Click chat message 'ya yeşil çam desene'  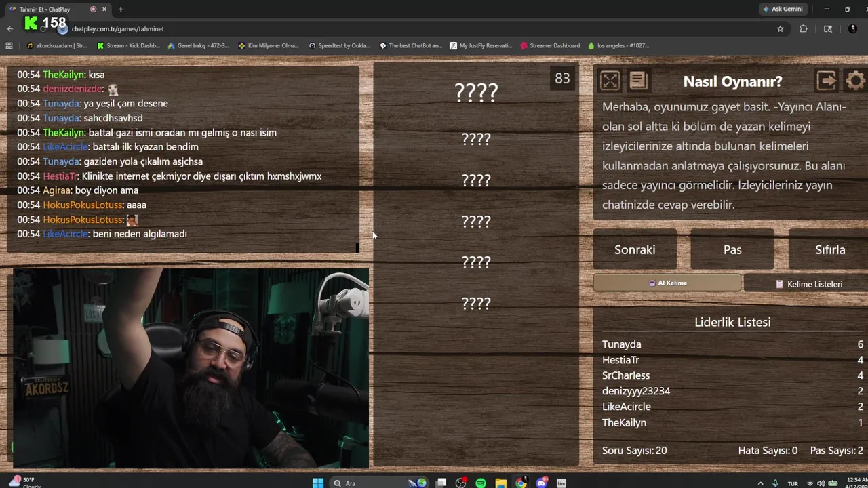125,104
